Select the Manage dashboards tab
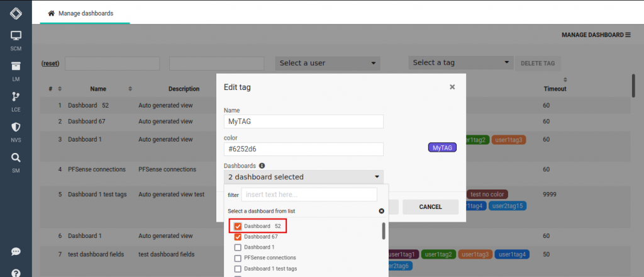Image resolution: width=644 pixels, height=277 pixels. tap(85, 13)
